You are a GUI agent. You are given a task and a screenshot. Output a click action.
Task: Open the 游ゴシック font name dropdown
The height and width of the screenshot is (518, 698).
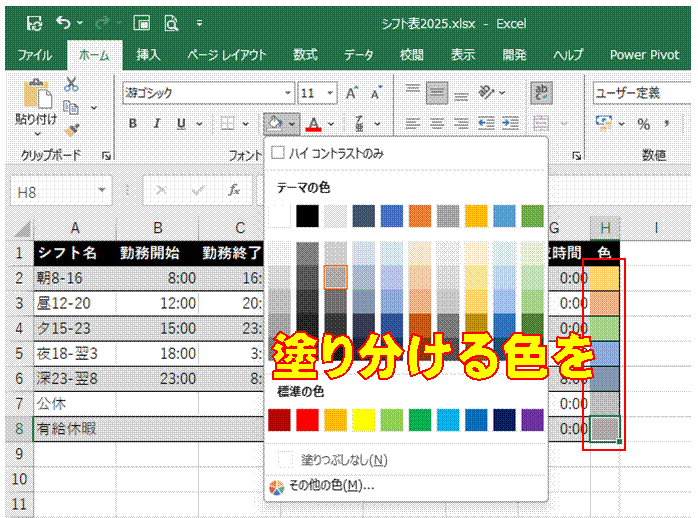(288, 93)
